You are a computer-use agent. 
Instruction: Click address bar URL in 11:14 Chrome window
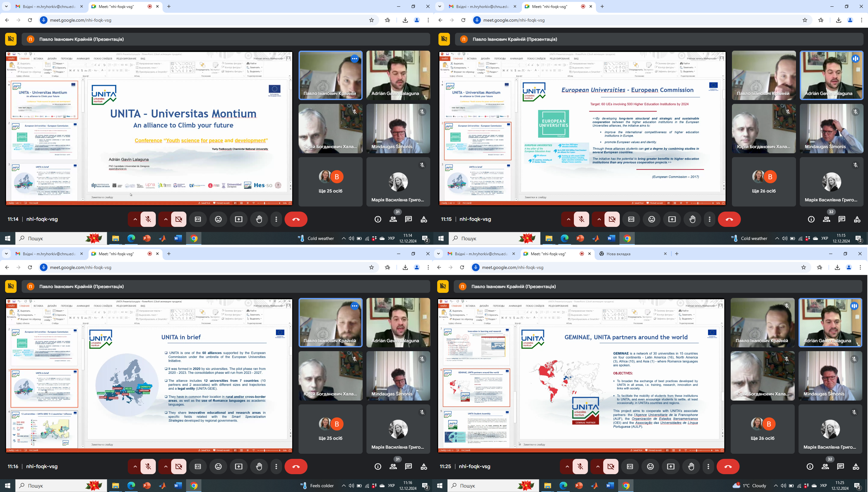pyautogui.click(x=81, y=20)
